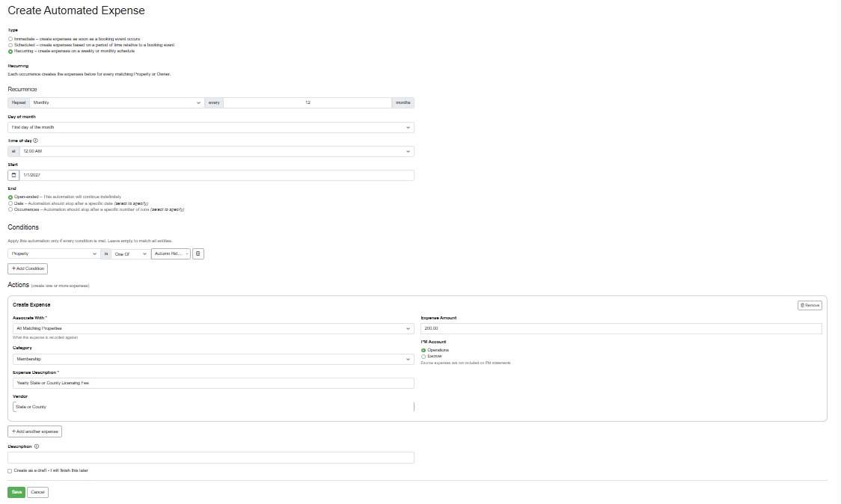Click the Create Automated Expense heading

click(76, 10)
